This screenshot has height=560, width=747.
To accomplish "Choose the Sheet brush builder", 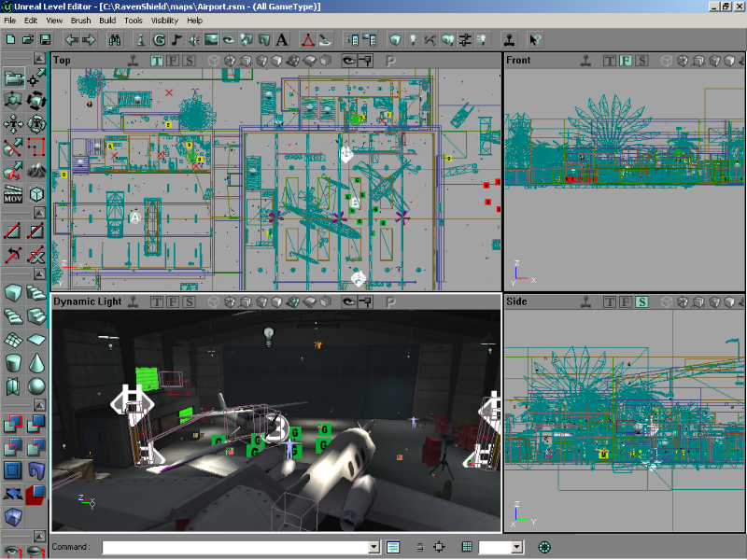I will pos(36,340).
